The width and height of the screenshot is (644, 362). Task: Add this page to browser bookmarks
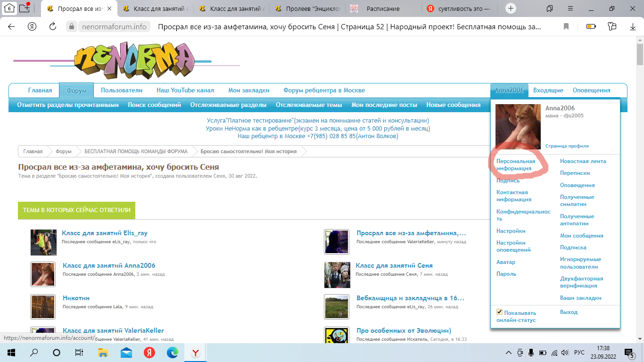(x=566, y=27)
